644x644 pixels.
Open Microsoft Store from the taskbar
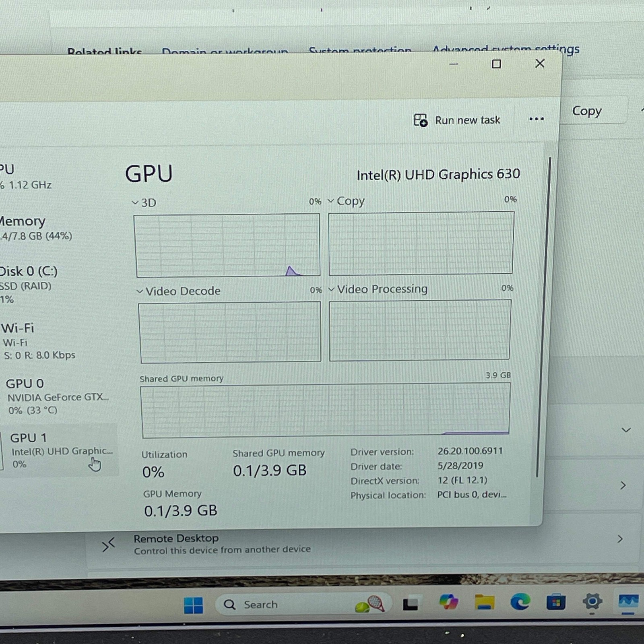pyautogui.click(x=556, y=603)
